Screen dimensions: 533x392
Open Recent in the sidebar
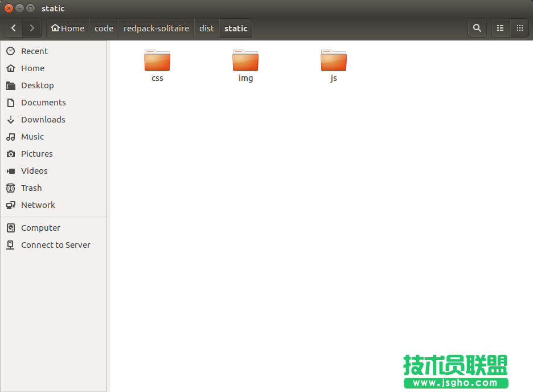(34, 51)
